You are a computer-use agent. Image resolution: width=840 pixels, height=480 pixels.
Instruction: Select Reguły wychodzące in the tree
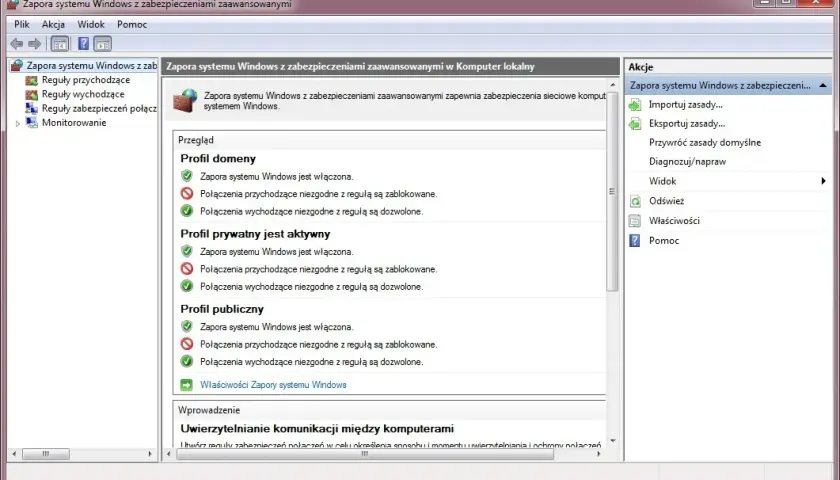[x=83, y=94]
